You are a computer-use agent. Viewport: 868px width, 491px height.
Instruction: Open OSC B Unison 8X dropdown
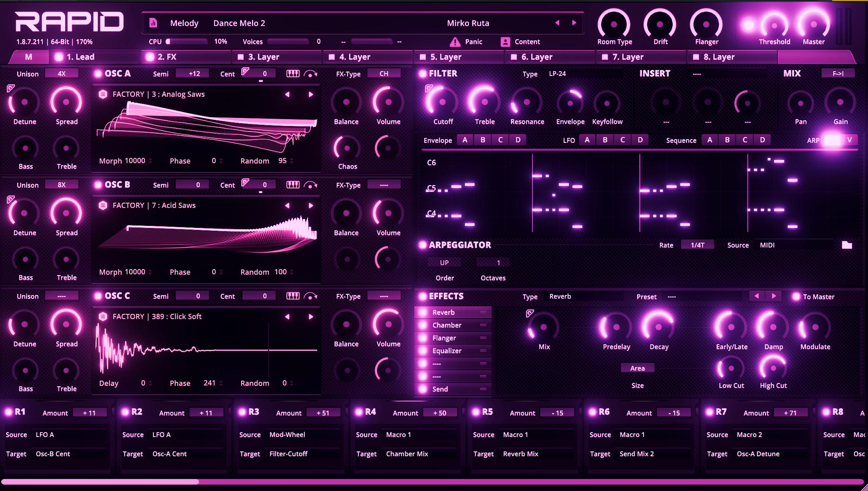[62, 185]
